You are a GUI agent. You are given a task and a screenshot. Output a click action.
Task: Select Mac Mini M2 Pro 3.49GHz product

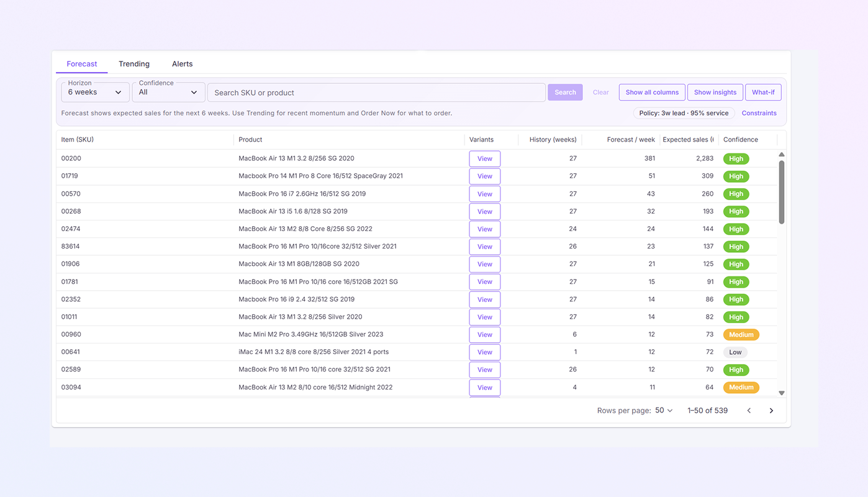click(x=310, y=334)
